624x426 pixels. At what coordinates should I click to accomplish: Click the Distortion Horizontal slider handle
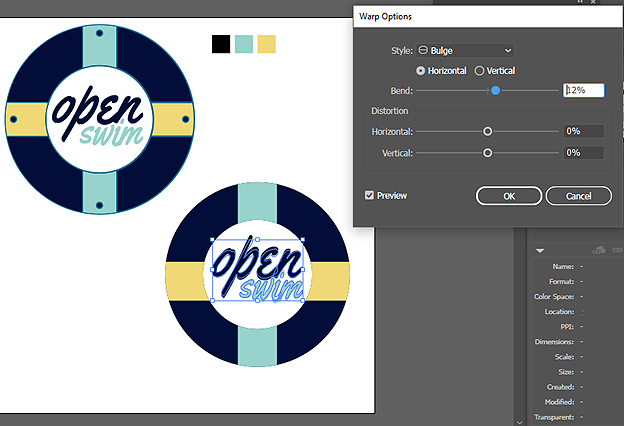click(488, 131)
